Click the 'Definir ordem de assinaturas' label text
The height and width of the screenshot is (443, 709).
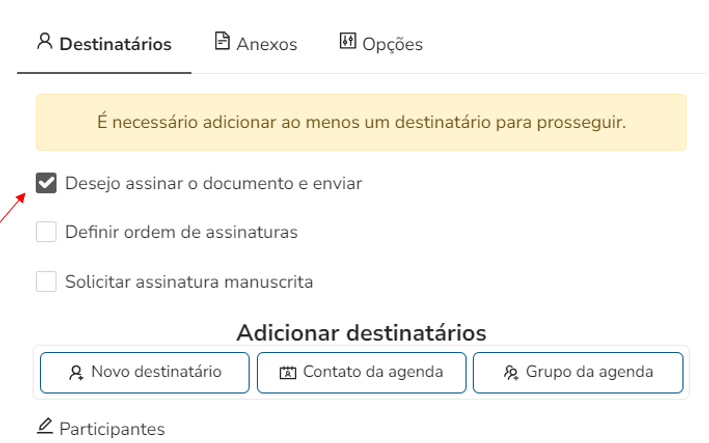pos(181,232)
